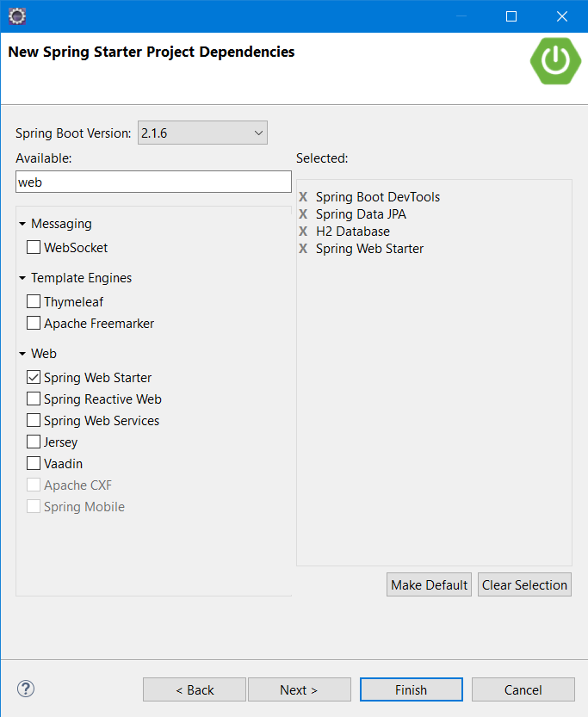
Task: Maximize the dialog window
Action: pos(511,16)
